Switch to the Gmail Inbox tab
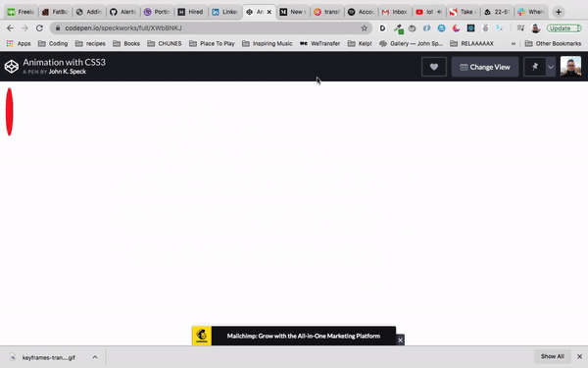The image size is (588, 368). (395, 12)
